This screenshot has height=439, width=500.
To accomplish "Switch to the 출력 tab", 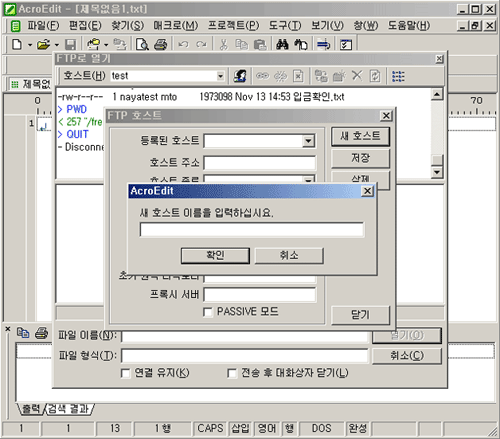I will click(31, 409).
